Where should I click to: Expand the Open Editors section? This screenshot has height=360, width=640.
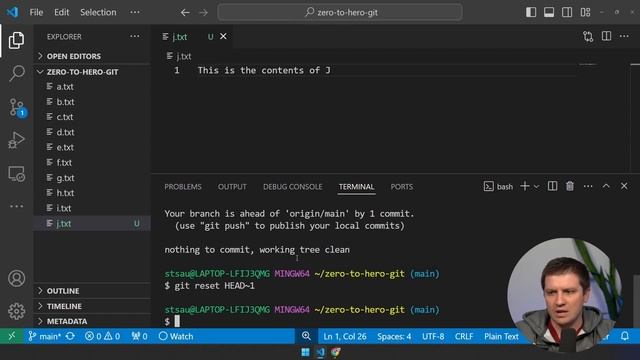[92, 56]
